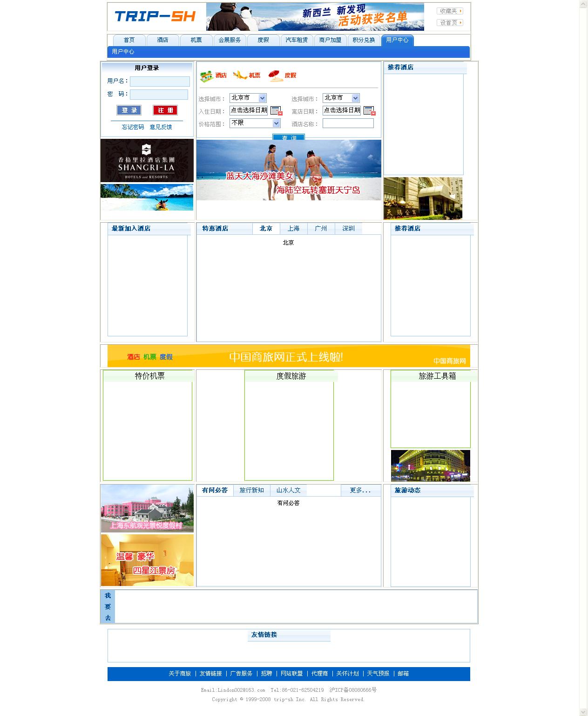
Task: Click the hotel (酒店) search icon
Action: coord(207,76)
